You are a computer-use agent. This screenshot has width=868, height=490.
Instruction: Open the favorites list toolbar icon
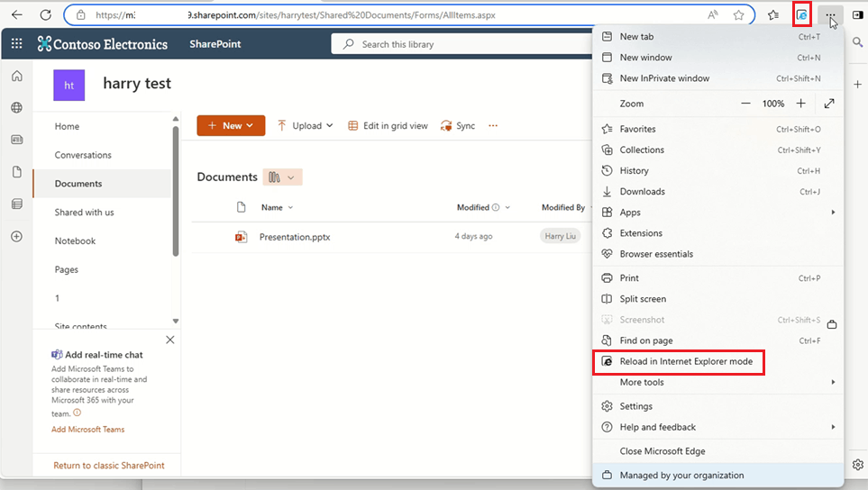773,15
